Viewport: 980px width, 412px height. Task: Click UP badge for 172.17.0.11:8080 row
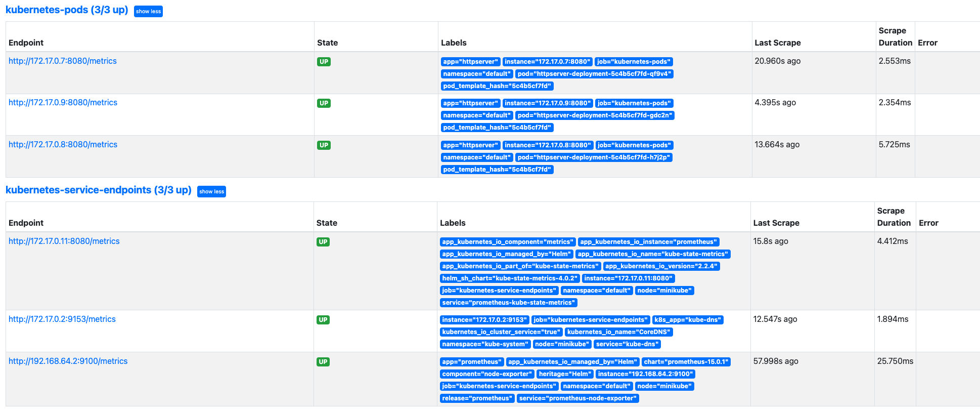(323, 242)
